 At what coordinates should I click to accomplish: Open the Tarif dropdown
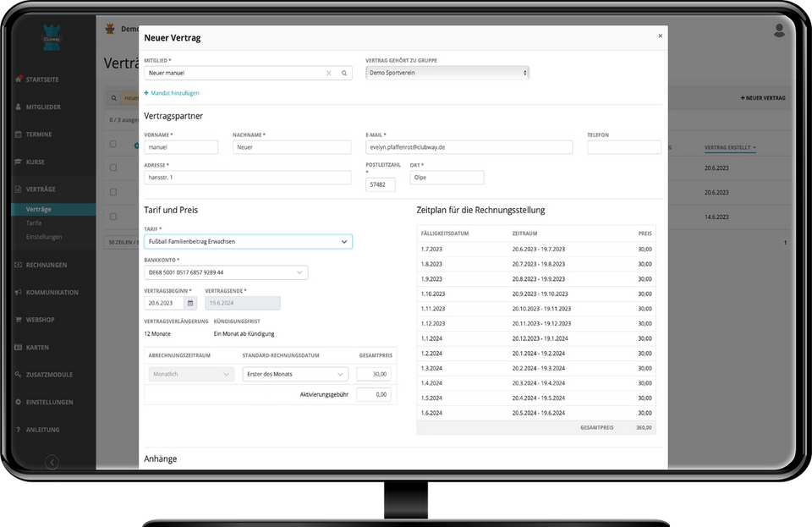tap(248, 242)
